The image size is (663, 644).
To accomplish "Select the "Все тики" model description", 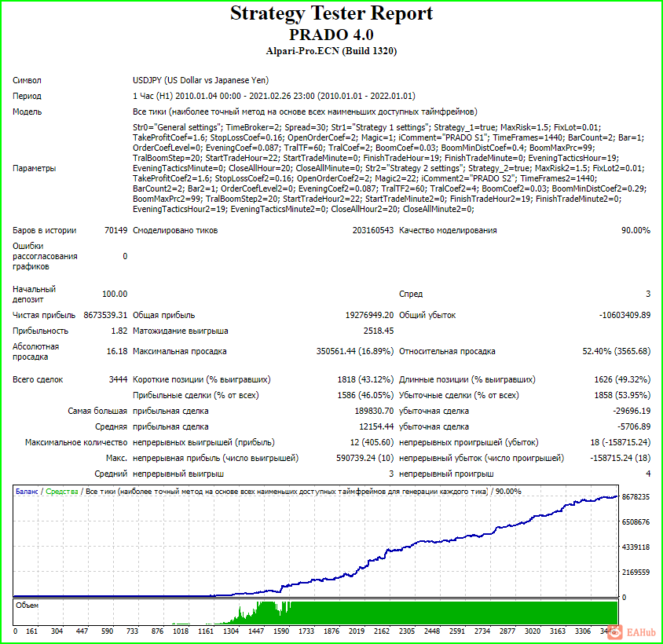I will point(305,112).
